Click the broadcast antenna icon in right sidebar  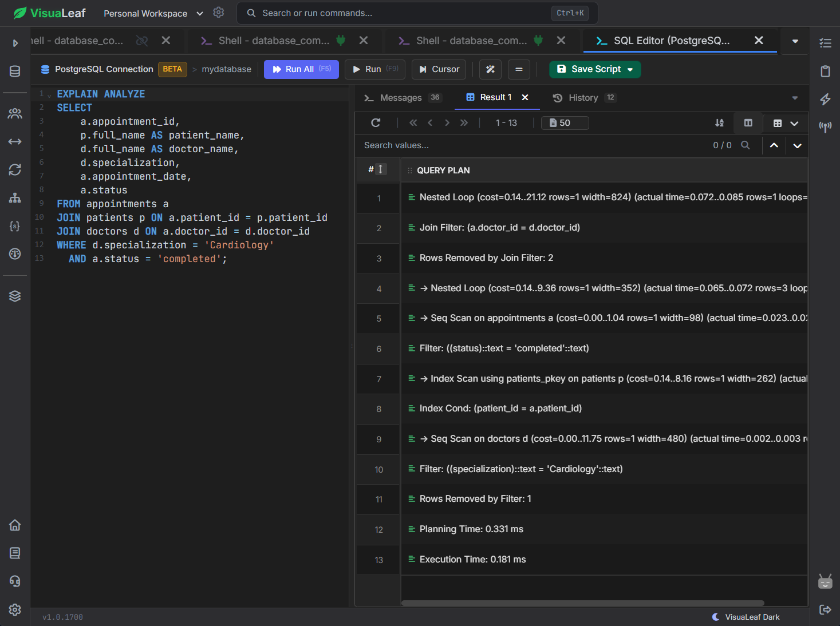pos(825,126)
